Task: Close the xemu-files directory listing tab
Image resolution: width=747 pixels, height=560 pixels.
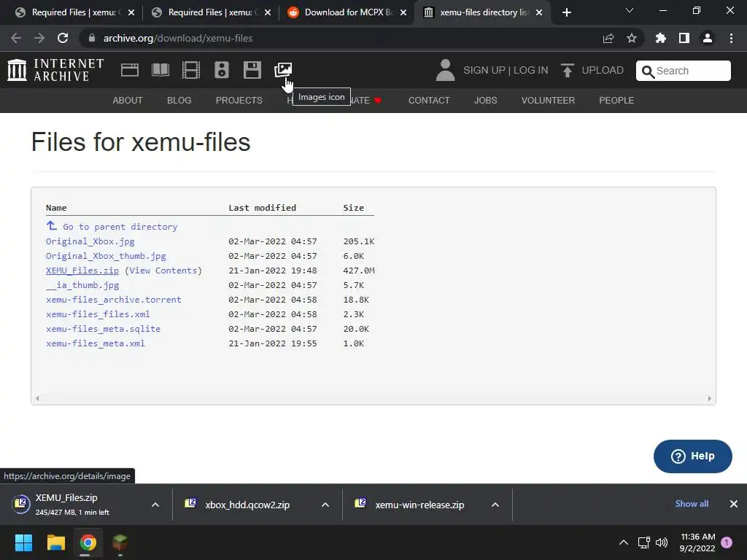Action: [539, 12]
